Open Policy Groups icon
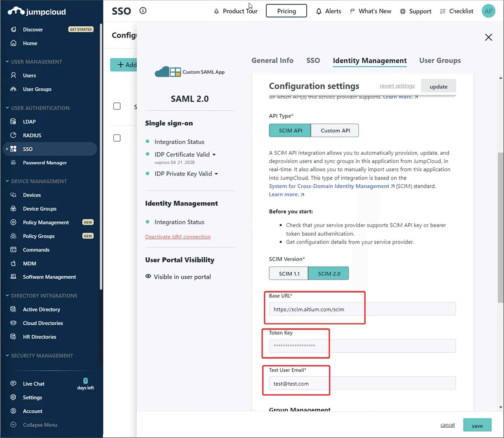Viewport: 504px width, 438px height. click(14, 236)
